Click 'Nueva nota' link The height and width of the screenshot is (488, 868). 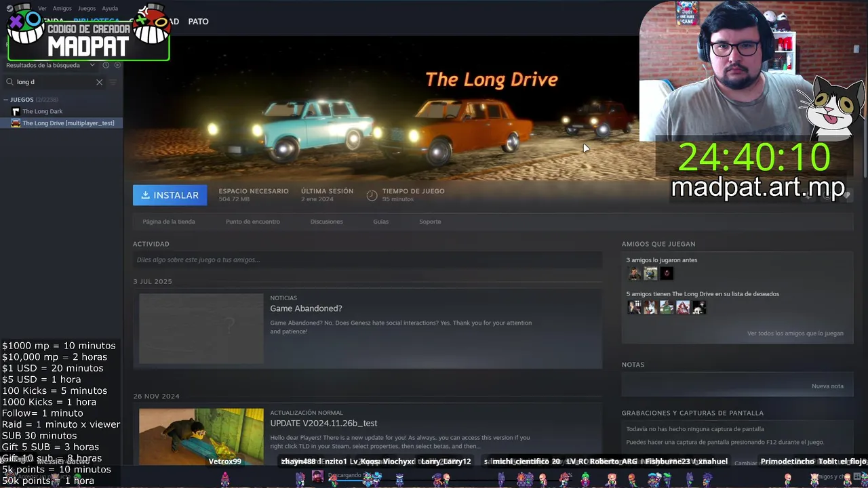827,386
